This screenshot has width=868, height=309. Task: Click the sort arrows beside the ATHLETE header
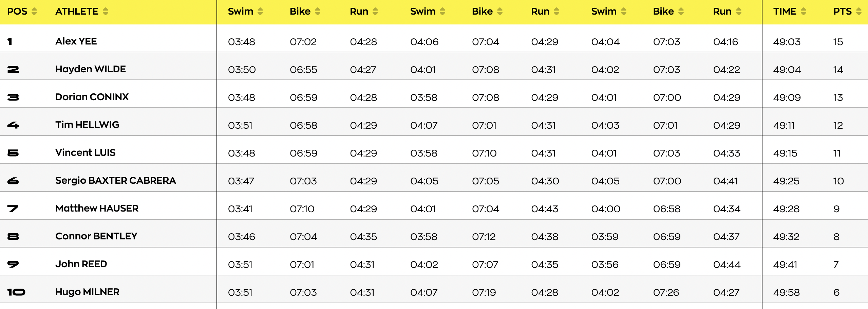[x=106, y=12]
